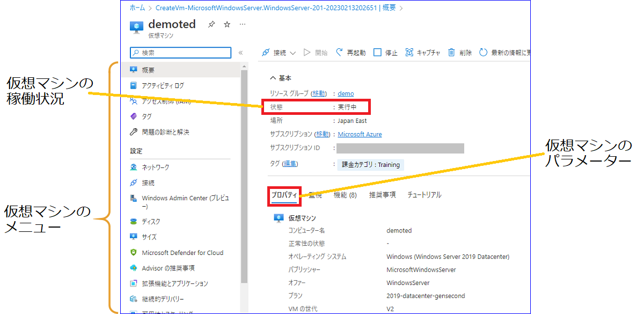The image size is (644, 314).
Task: Select the プロパティ tab
Action: (x=284, y=195)
